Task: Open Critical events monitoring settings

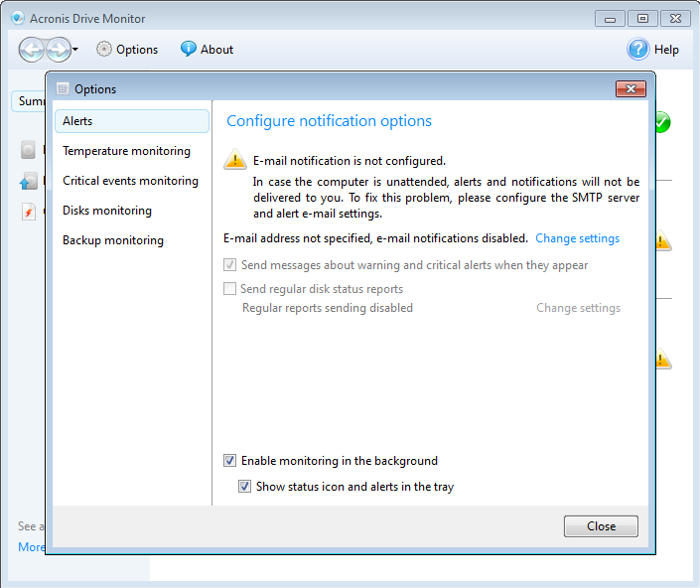Action: click(130, 181)
